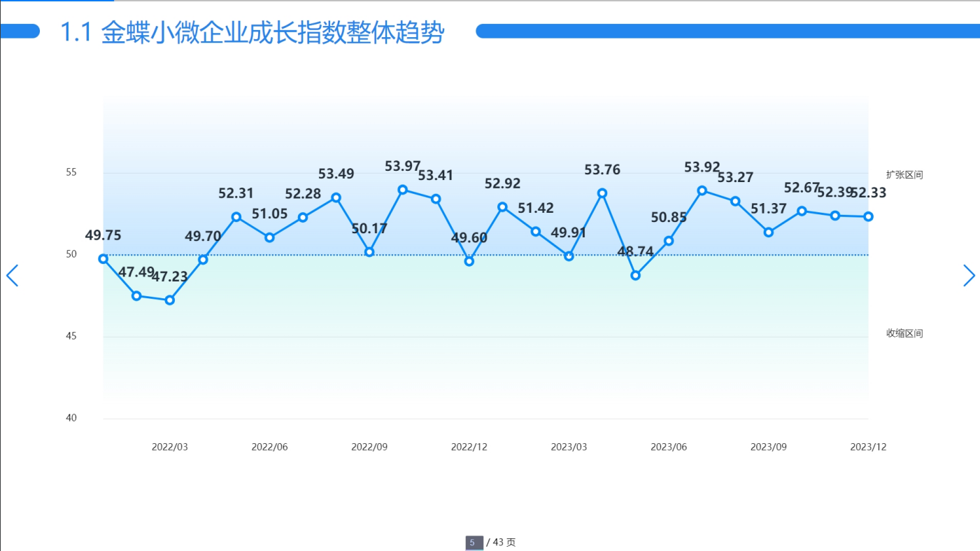Select the 51.05 data point marker
This screenshot has height=551, width=980.
[270, 238]
